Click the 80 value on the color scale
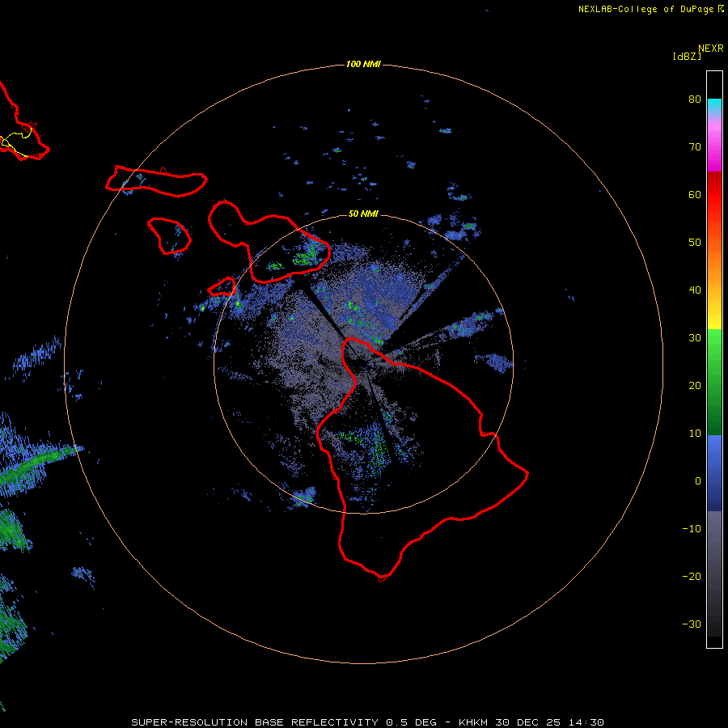This screenshot has width=728, height=728. point(695,99)
